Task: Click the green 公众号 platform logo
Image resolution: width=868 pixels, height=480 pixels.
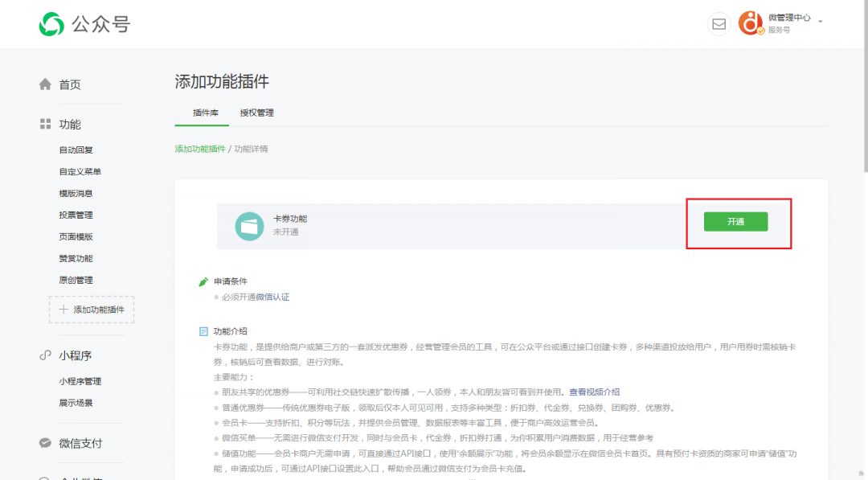Action: (x=51, y=23)
